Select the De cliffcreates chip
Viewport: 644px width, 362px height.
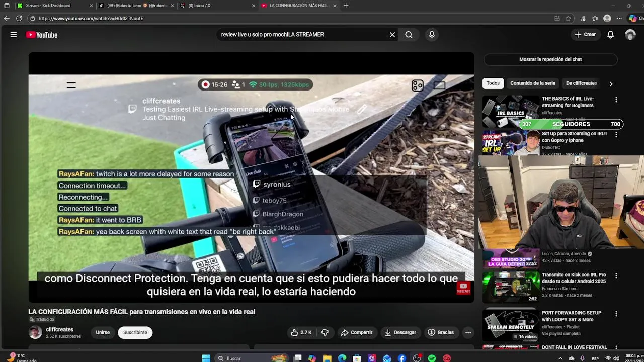581,83
